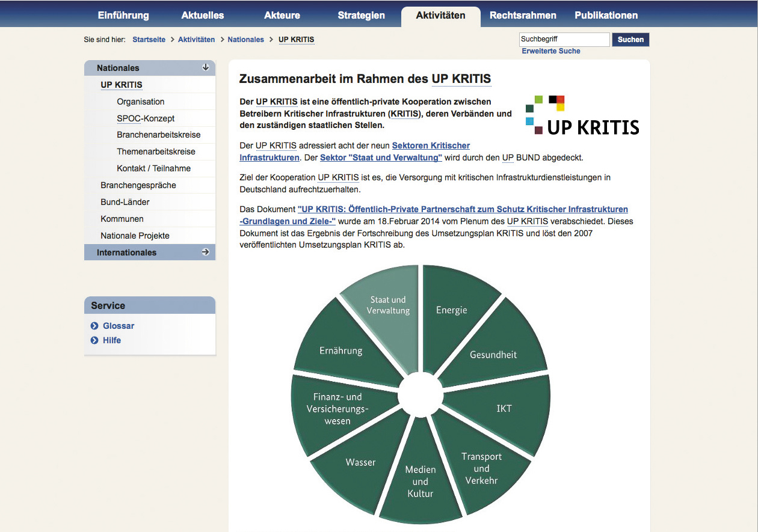The height and width of the screenshot is (532, 758).
Task: Open Sektor "Staat und Verwaltung" link
Action: coord(381,157)
